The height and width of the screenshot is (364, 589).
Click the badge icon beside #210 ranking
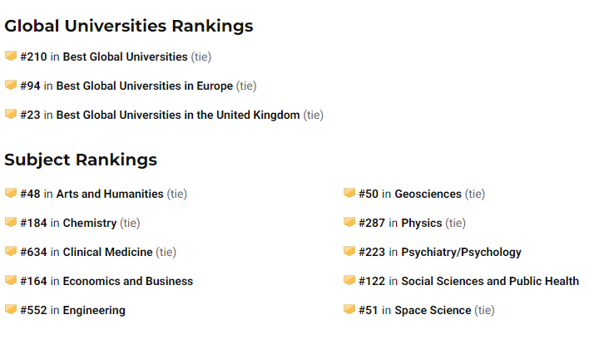[x=11, y=56]
